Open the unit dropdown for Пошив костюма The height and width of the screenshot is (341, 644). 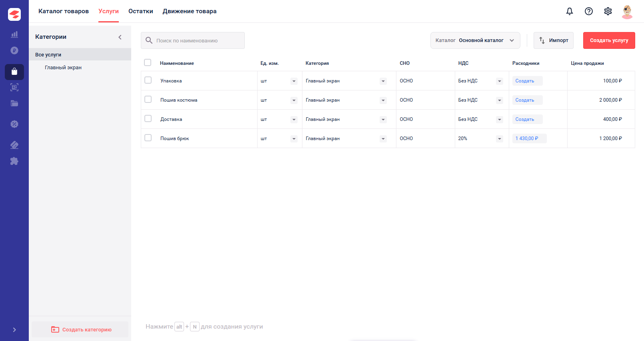294,100
